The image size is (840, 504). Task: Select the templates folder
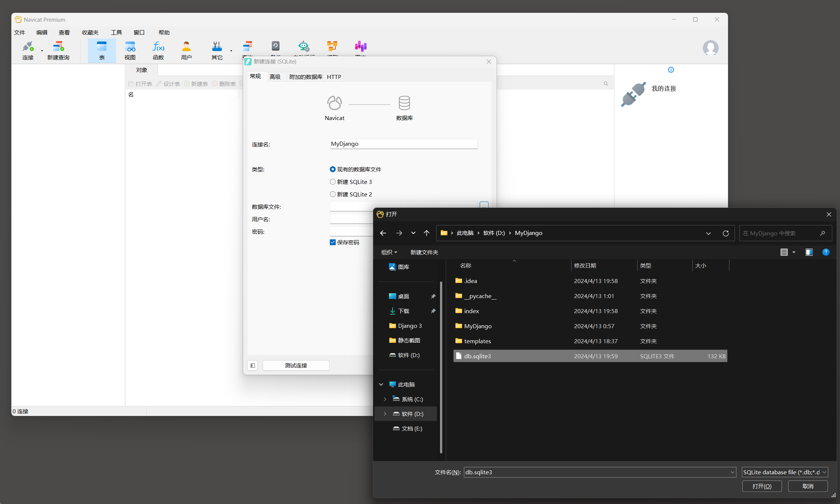(x=590, y=341)
